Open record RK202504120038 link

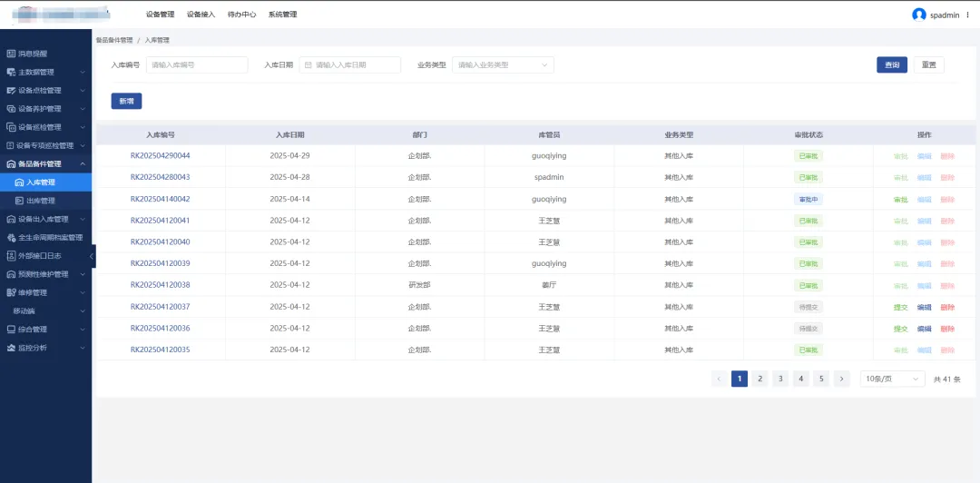pyautogui.click(x=160, y=285)
